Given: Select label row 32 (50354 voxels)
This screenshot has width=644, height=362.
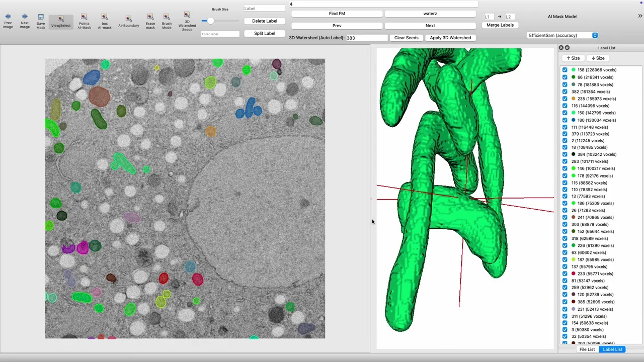Looking at the screenshot, I should pos(601,336).
